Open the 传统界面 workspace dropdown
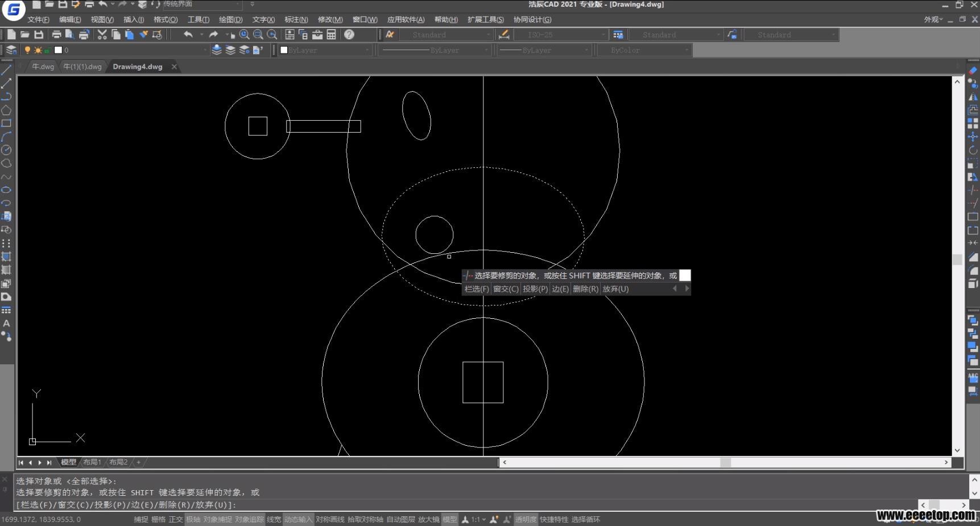This screenshot has width=980, height=526. (x=202, y=5)
